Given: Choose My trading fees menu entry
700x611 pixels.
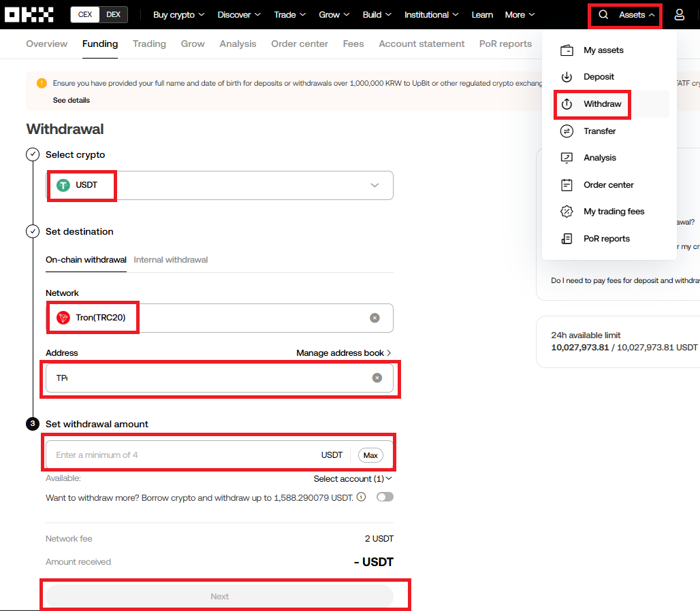Looking at the screenshot, I should click(x=609, y=212).
